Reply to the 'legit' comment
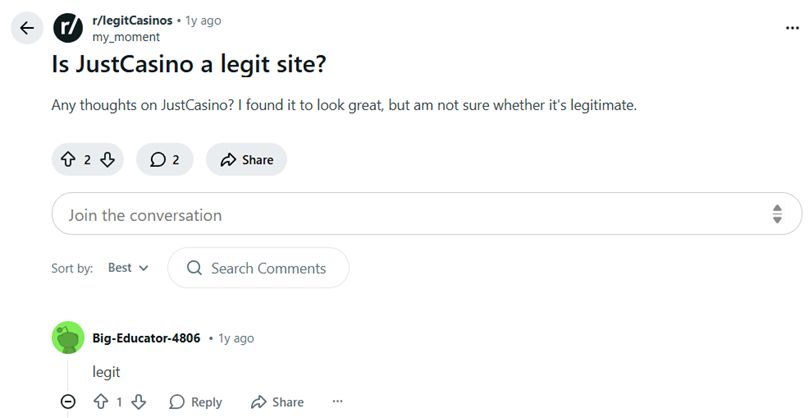Screen dimensions: 809x418 point(196,402)
